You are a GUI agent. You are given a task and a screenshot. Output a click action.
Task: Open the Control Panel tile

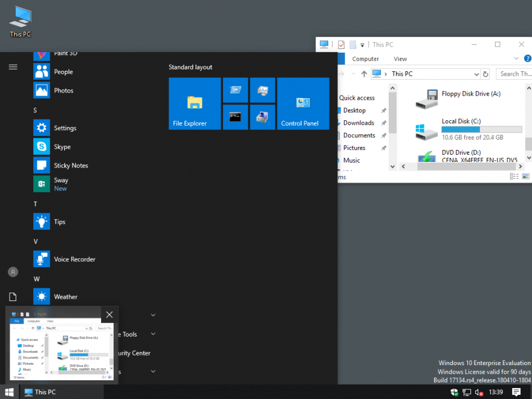(x=303, y=103)
